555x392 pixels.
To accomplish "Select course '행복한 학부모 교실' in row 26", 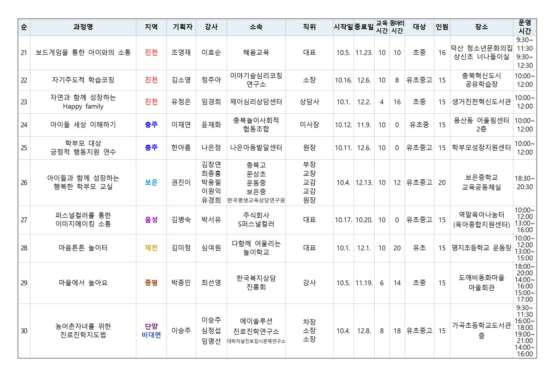I will pos(83,186).
